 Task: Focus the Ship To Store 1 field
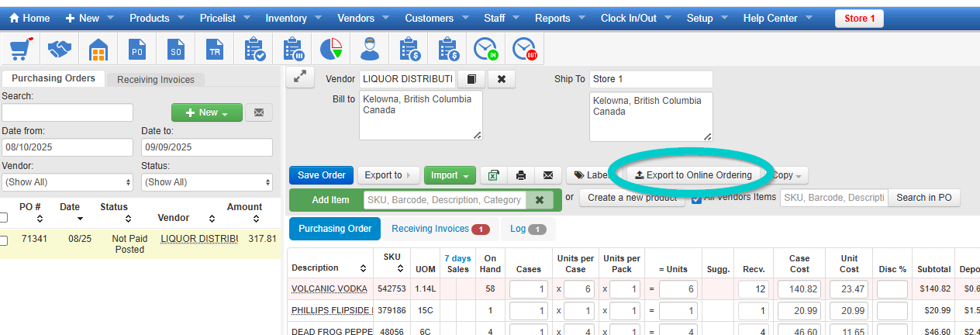tap(650, 79)
